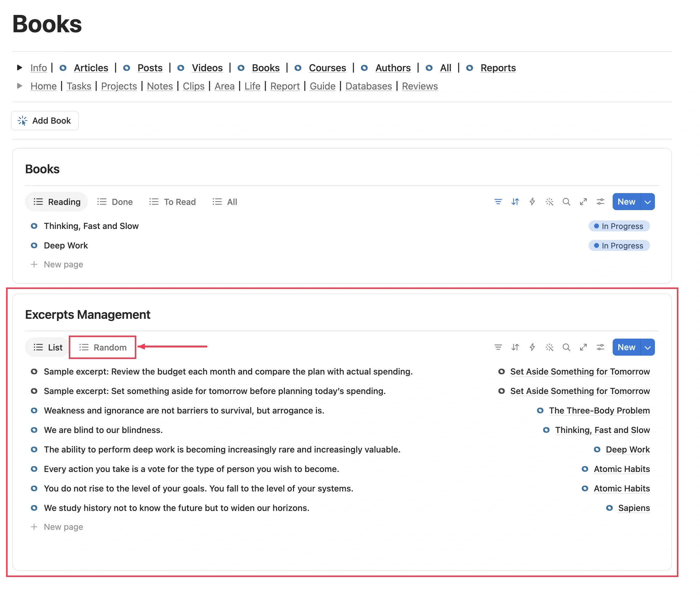Open the Authors link

pyautogui.click(x=393, y=68)
